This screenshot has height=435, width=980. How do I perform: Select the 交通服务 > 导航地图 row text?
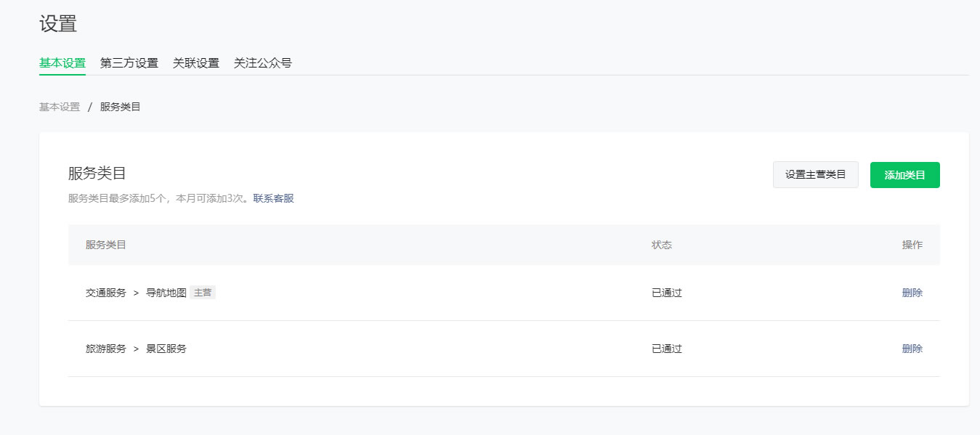(x=136, y=293)
